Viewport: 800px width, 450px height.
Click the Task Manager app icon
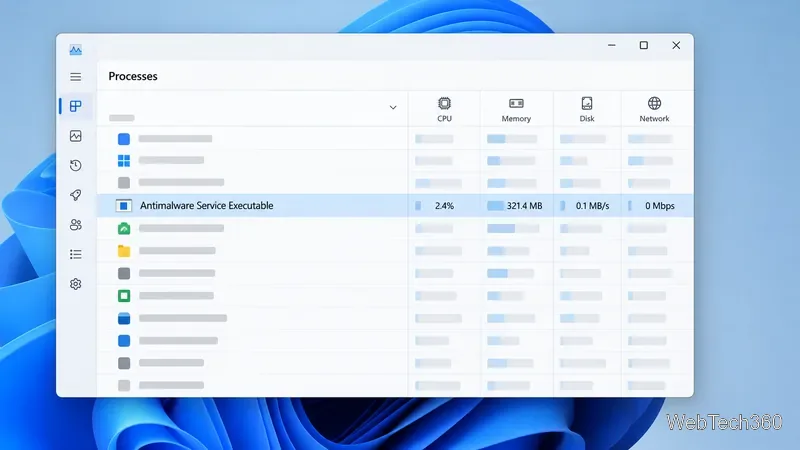pos(76,49)
